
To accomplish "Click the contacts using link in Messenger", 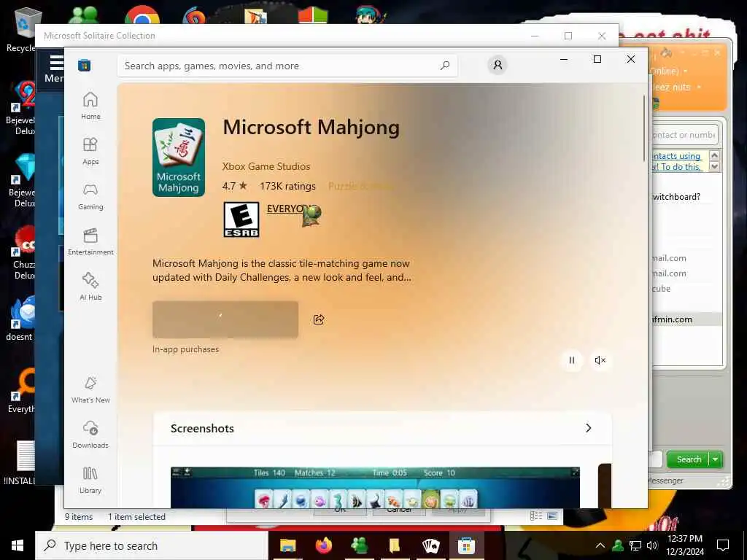I will click(x=676, y=156).
